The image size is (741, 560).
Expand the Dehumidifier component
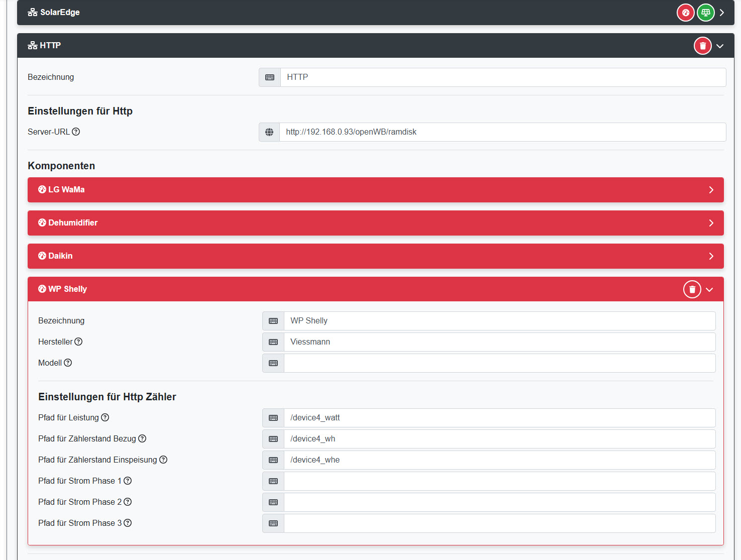point(711,223)
